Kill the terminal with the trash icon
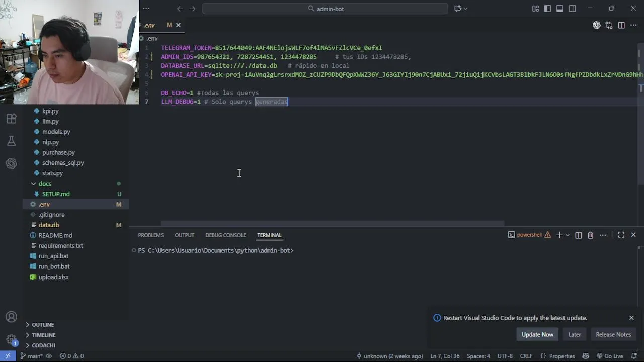 click(x=591, y=235)
